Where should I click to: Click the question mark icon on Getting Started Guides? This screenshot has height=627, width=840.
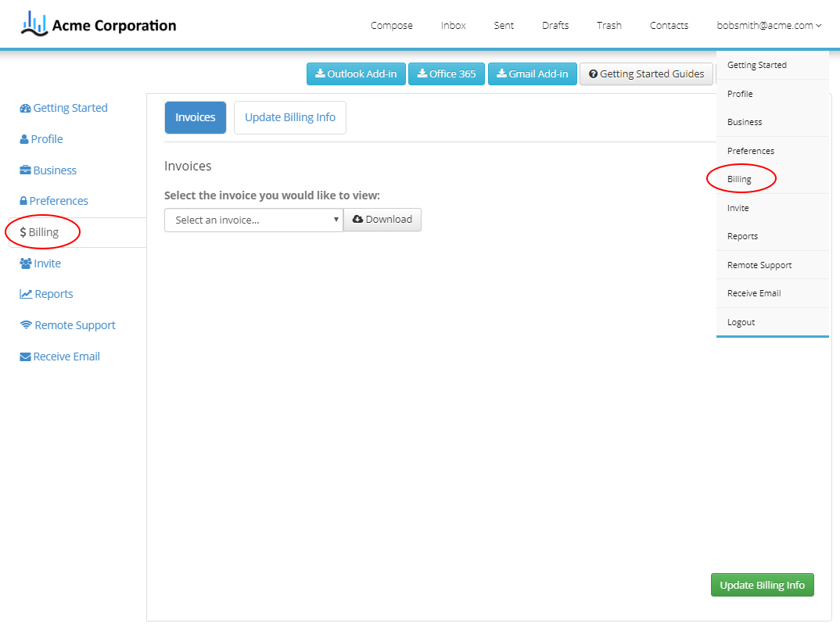pyautogui.click(x=593, y=74)
